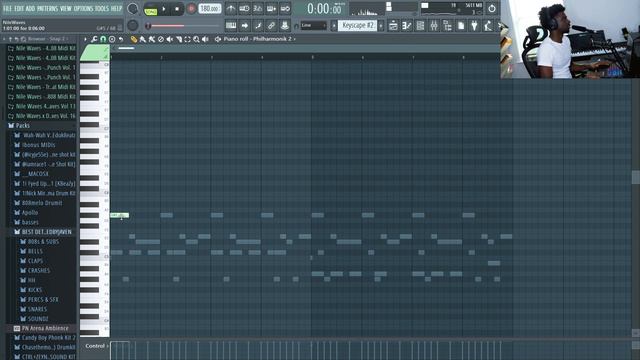Viewport: 640px width, 360px height.
Task: Collapse the BEST DET..EDBYJAVEN folder
Action: (43, 232)
